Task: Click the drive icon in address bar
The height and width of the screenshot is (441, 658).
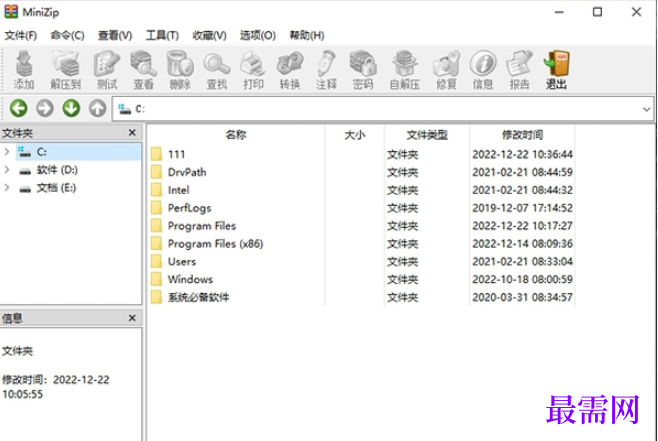Action: point(125,109)
